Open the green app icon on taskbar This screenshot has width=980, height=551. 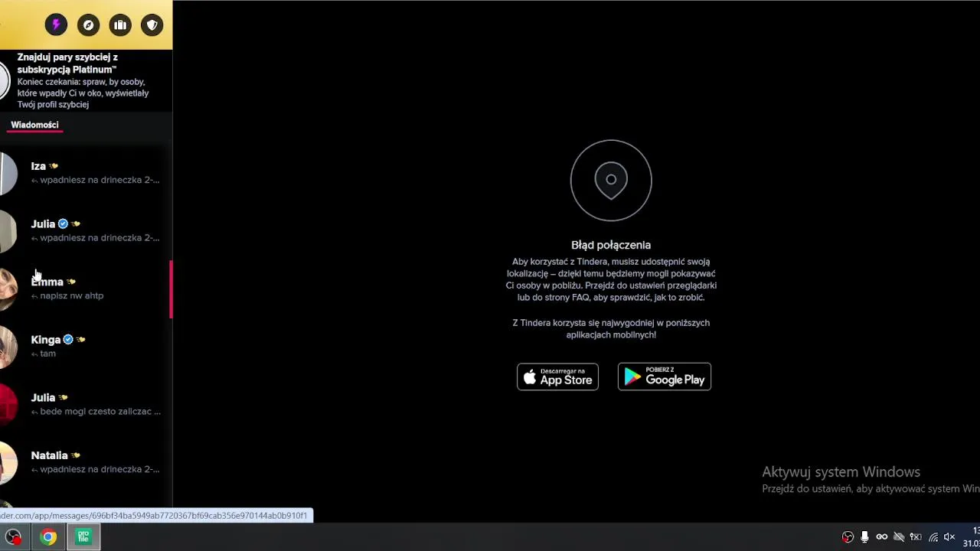pos(83,537)
